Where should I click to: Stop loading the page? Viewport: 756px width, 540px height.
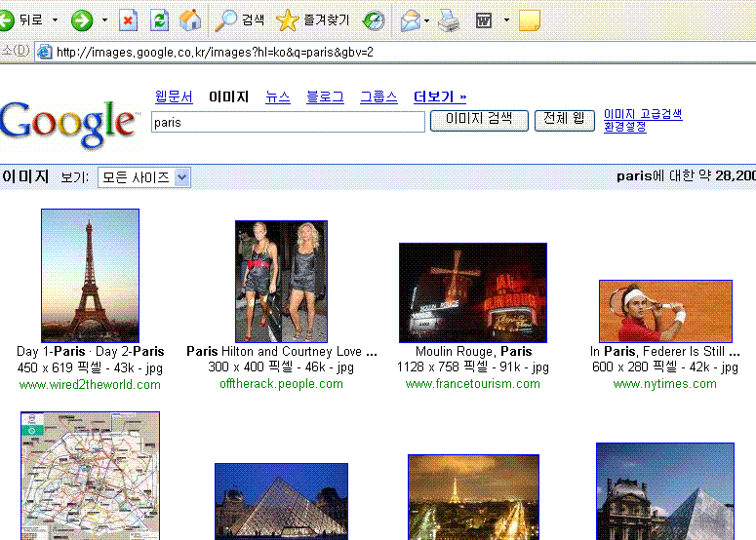(x=128, y=20)
